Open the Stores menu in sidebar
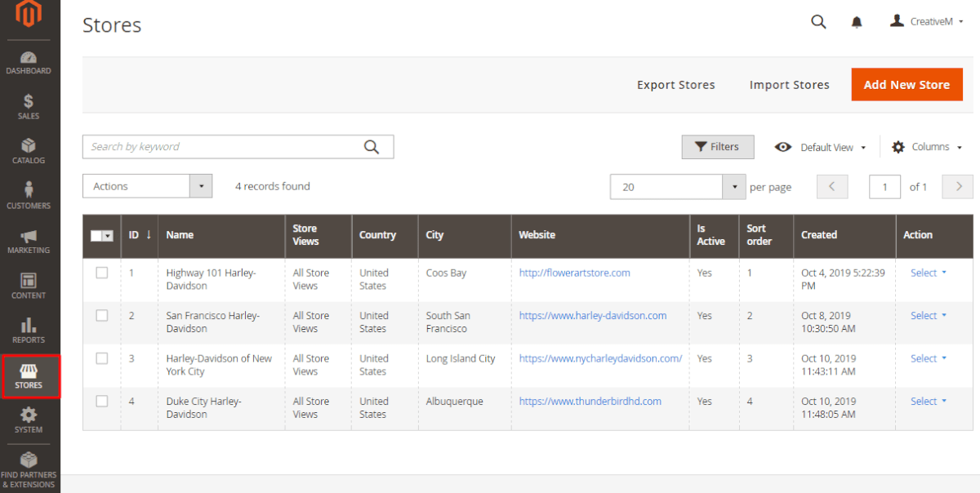The width and height of the screenshot is (980, 493). click(29, 376)
